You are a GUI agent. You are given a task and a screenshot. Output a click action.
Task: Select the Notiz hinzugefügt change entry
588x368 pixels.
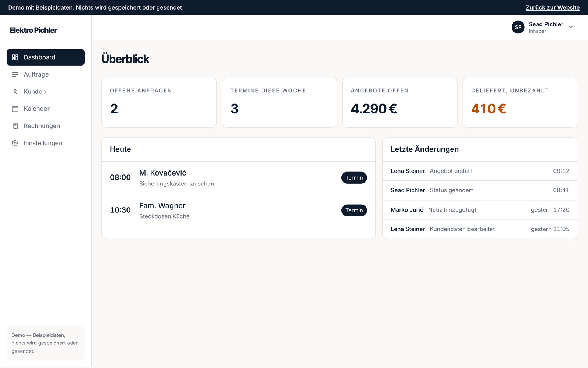point(480,210)
